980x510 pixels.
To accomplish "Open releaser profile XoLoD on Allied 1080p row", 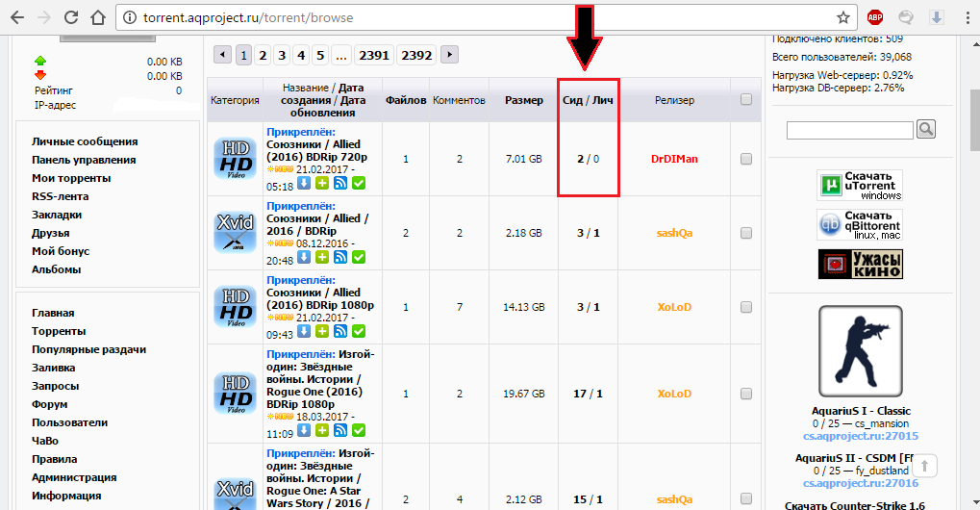I will click(674, 307).
